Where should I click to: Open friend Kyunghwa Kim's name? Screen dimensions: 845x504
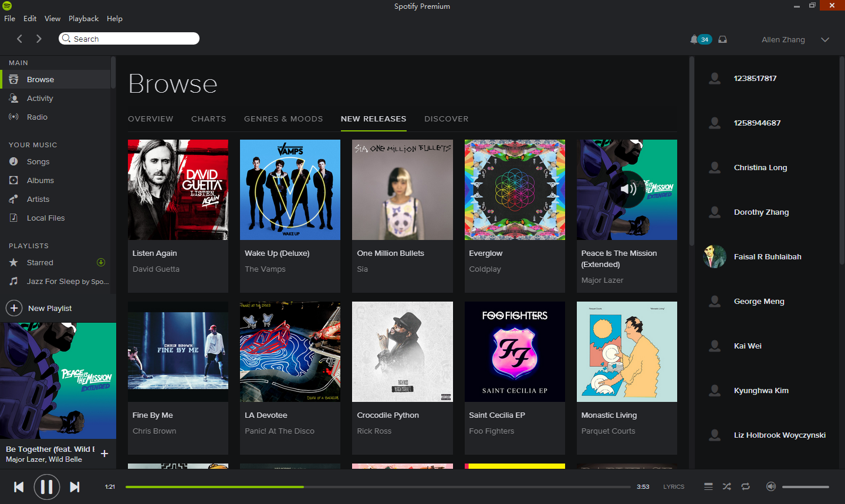(761, 390)
